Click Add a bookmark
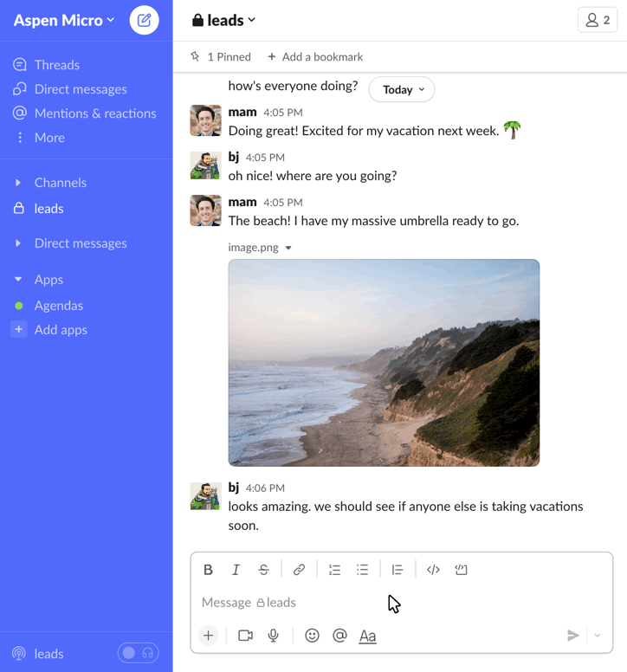 coord(315,56)
